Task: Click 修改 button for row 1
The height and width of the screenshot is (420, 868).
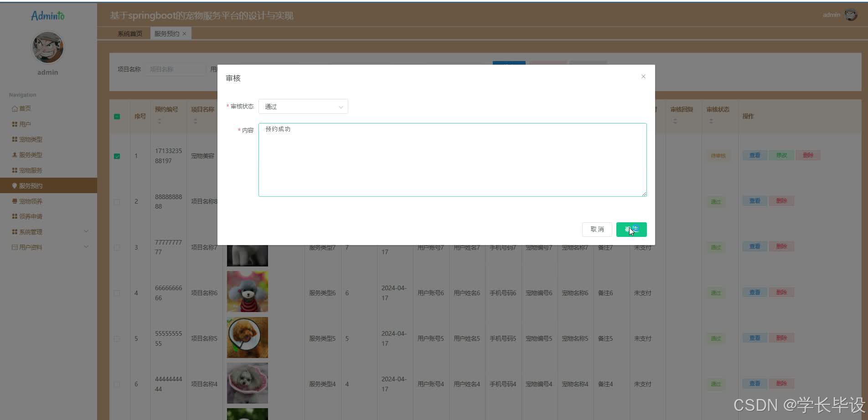Action: click(x=781, y=155)
